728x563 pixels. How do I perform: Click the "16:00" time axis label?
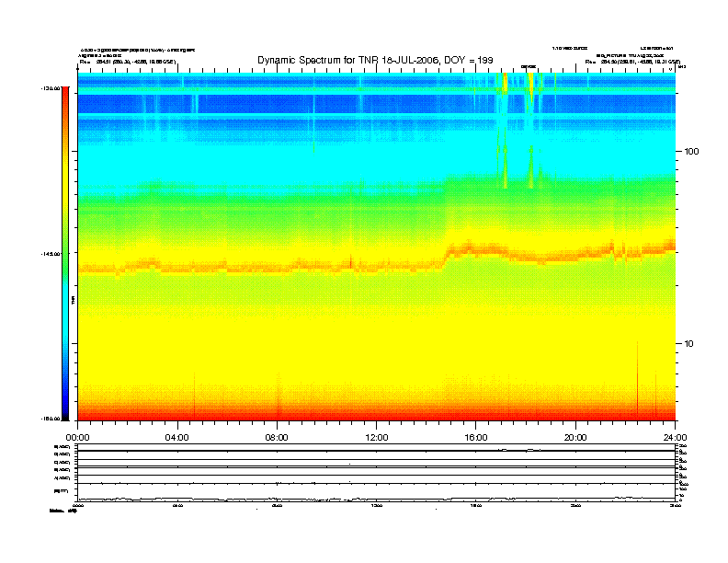476,438
